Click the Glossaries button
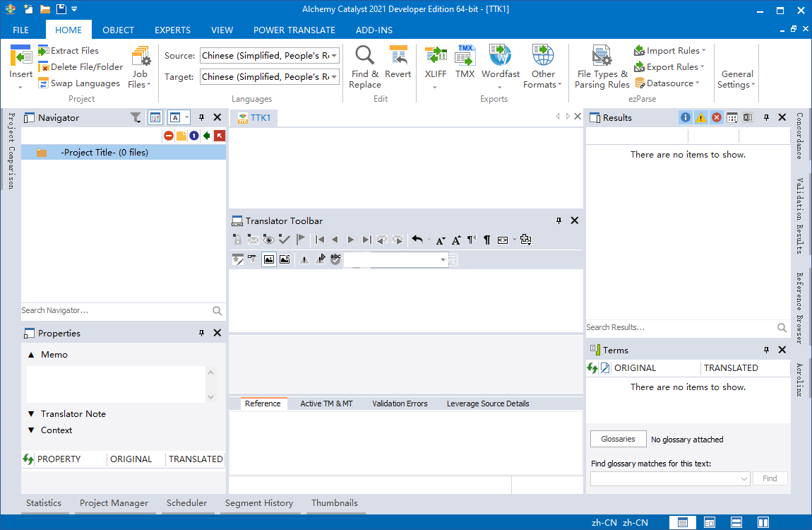 coord(619,439)
